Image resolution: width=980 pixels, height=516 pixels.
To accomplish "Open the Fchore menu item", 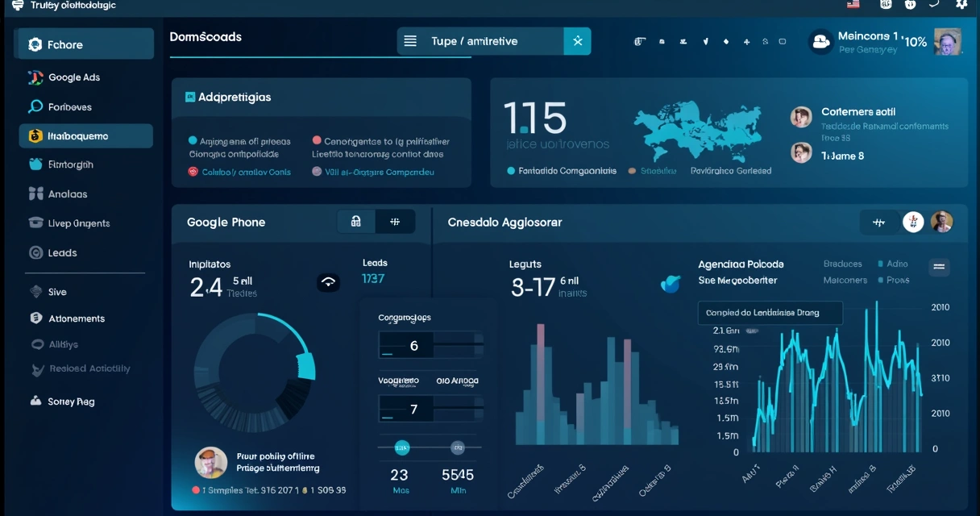I will point(84,44).
